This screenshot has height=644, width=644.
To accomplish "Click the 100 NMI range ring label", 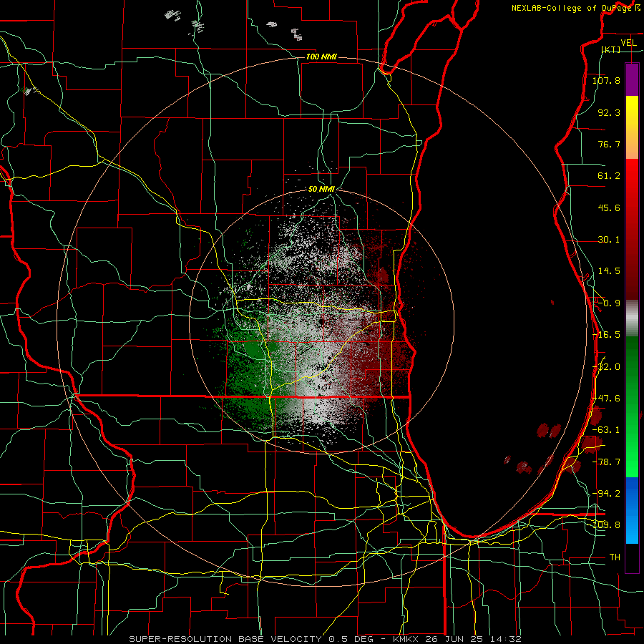I will click(x=321, y=57).
